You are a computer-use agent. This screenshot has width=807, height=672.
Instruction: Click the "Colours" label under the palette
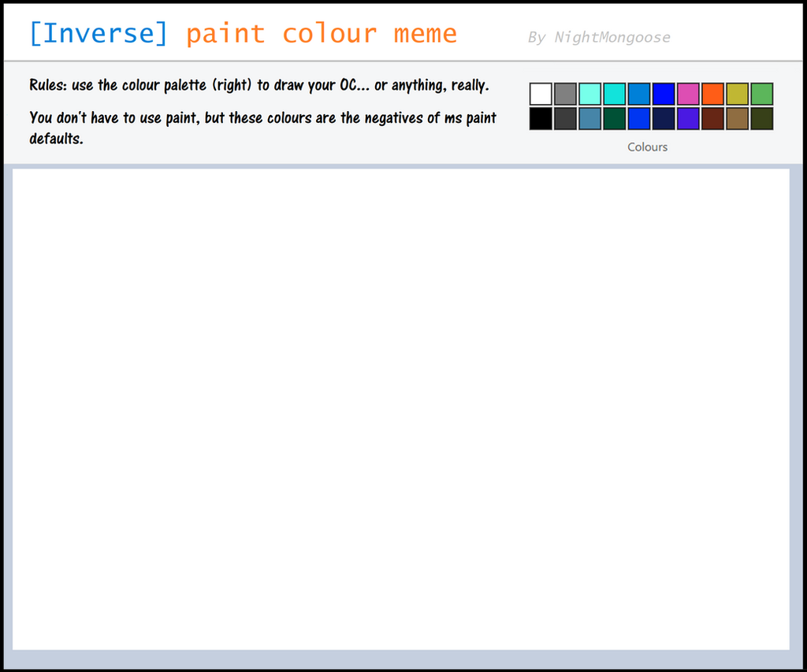click(x=648, y=147)
